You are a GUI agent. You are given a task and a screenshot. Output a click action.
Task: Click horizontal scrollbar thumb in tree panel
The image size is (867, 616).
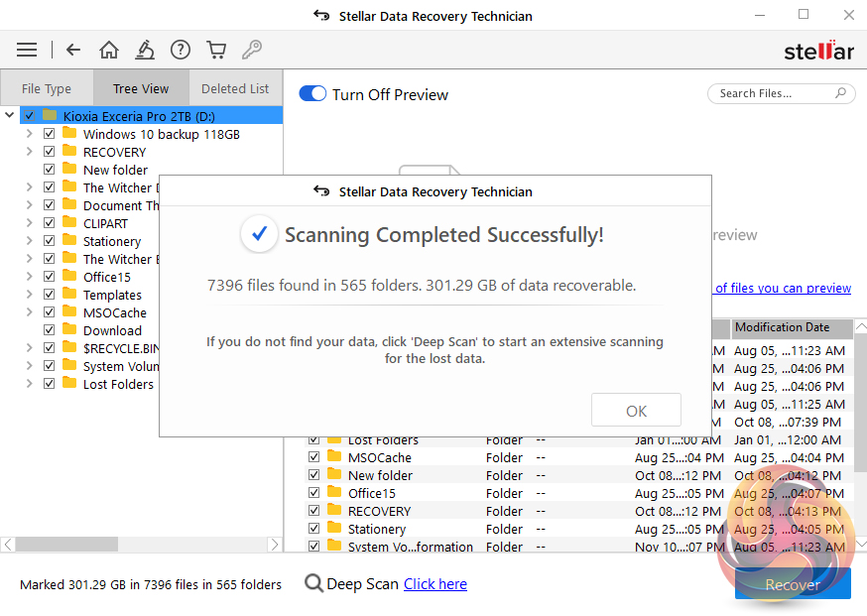point(66,545)
